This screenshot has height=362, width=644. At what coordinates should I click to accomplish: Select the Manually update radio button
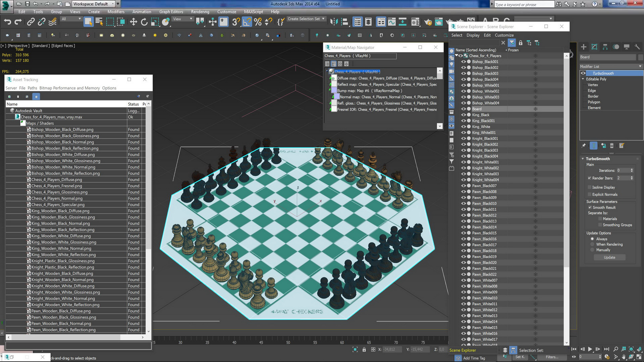tap(592, 250)
